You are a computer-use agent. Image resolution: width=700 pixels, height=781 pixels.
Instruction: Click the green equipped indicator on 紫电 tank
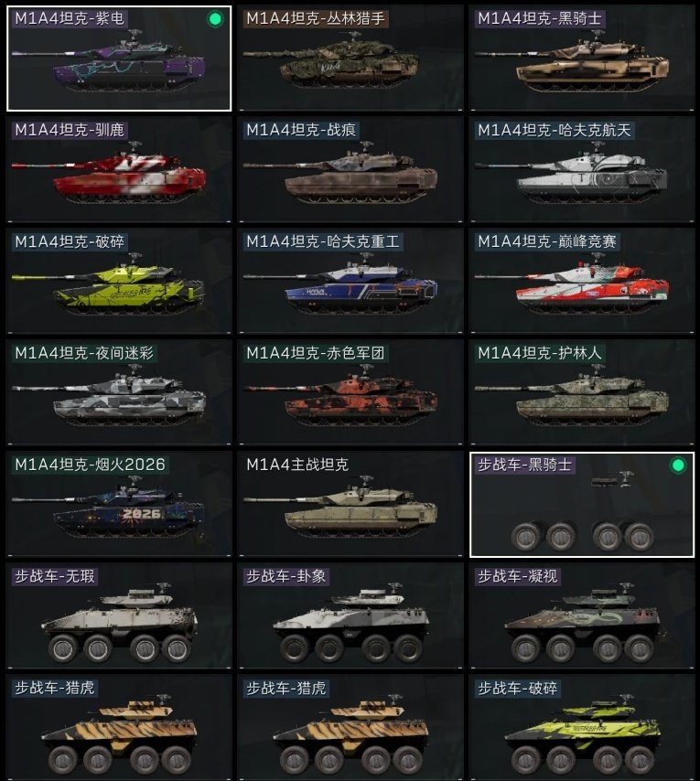[x=215, y=19]
